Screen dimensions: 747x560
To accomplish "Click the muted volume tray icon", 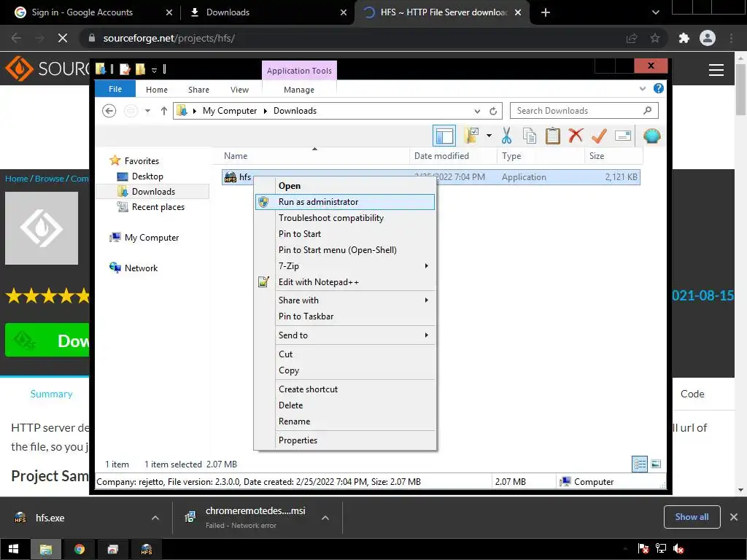I will click(x=678, y=549).
